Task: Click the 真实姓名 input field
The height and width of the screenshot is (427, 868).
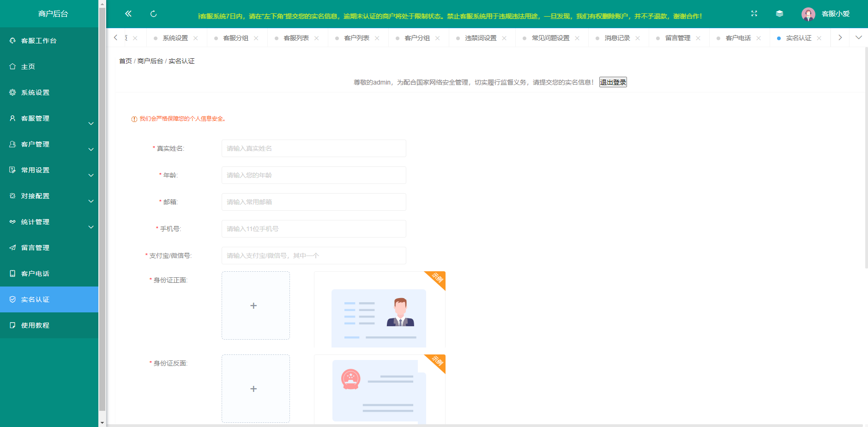Action: (x=313, y=148)
